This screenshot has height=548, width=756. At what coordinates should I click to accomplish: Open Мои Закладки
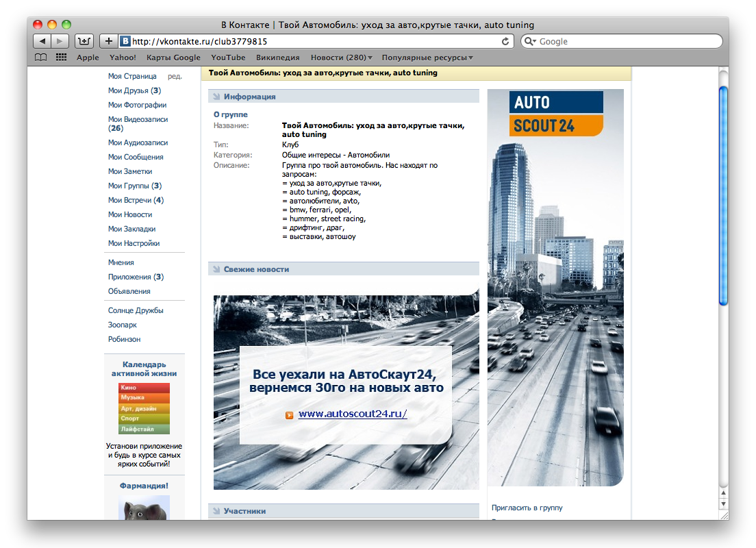point(131,229)
